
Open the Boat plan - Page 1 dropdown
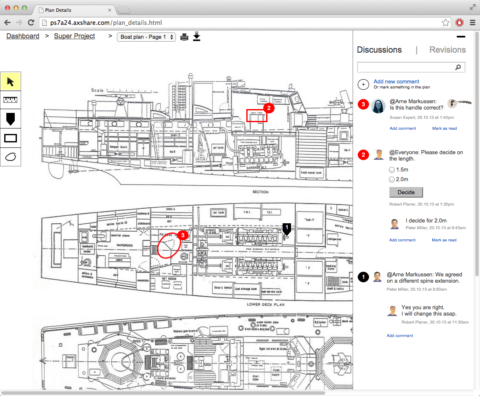pyautogui.click(x=146, y=37)
